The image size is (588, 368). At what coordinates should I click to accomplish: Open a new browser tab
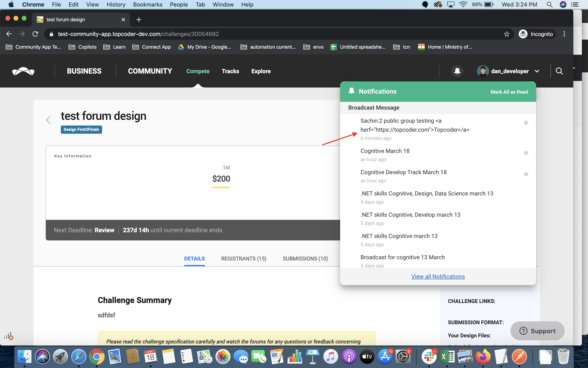pyautogui.click(x=139, y=19)
